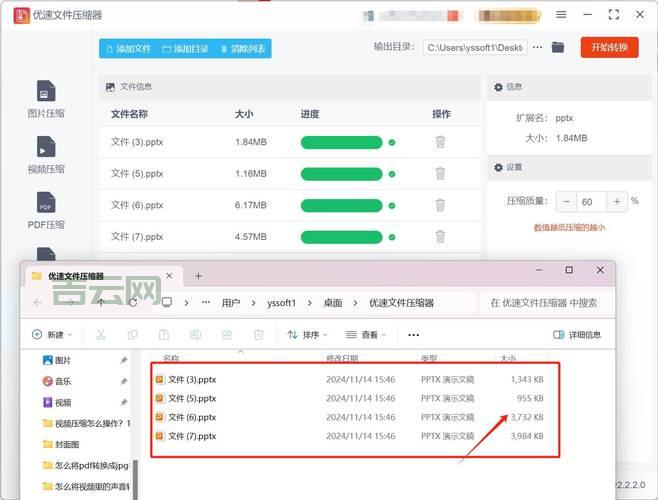Viewport: 658px width, 500px height.
Task: Open the 新建 new item dropdown
Action: 52,335
